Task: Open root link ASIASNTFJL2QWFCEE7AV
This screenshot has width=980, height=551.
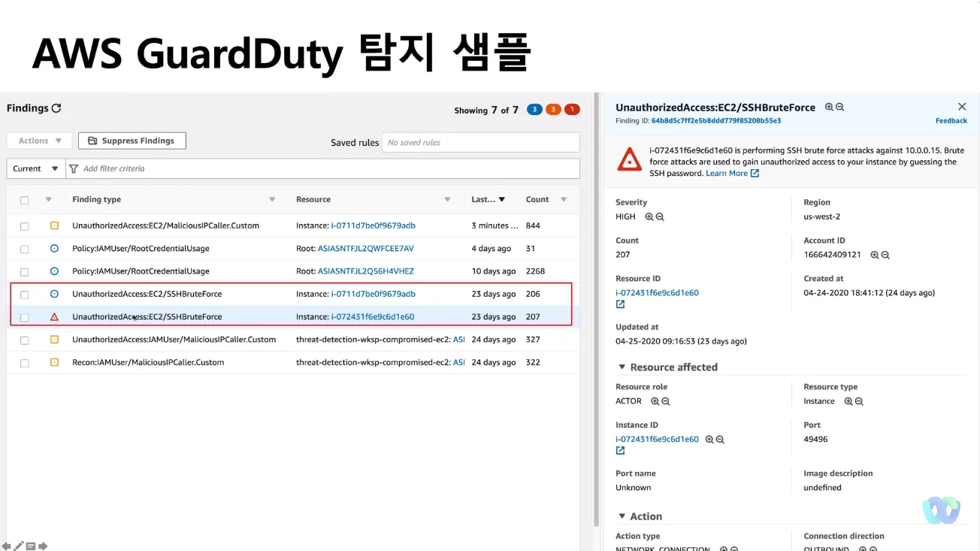Action: pos(366,249)
